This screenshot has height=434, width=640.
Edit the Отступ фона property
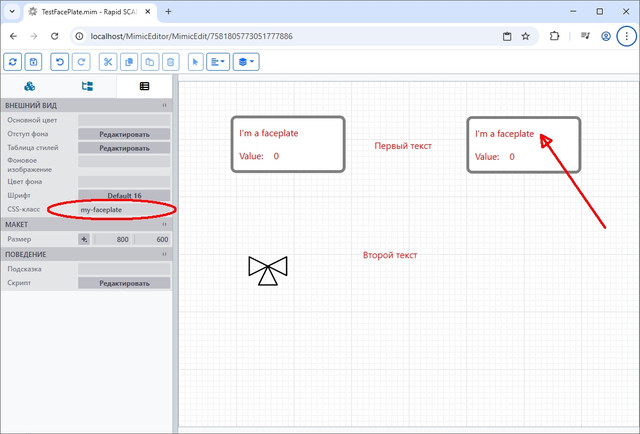tap(124, 134)
